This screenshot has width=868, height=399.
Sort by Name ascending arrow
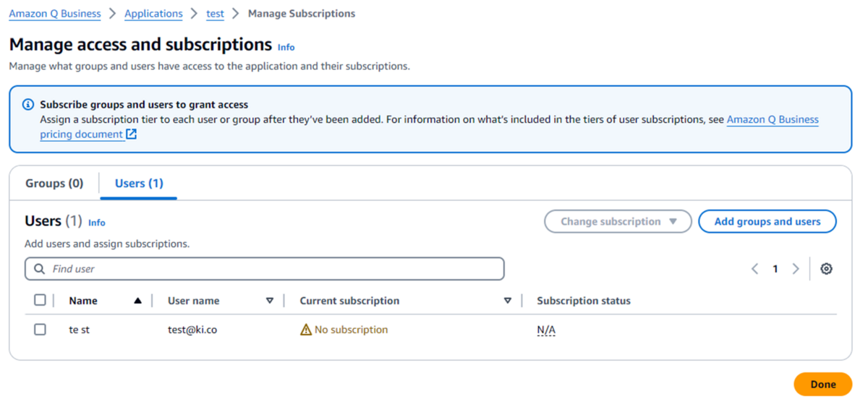tap(137, 301)
